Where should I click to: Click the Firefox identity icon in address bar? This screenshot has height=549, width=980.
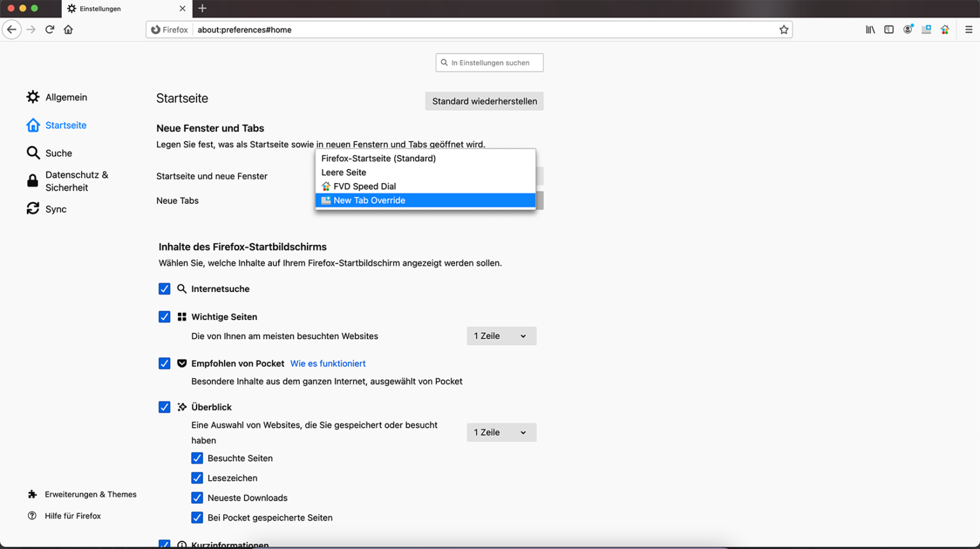[x=170, y=29]
